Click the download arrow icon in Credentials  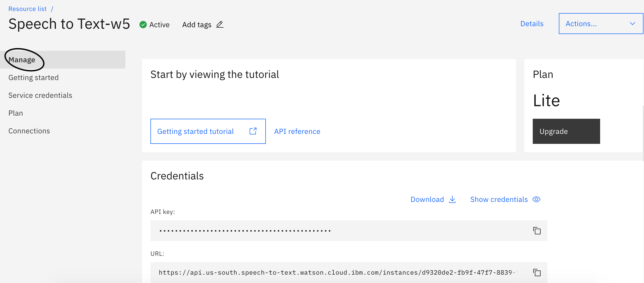point(452,200)
